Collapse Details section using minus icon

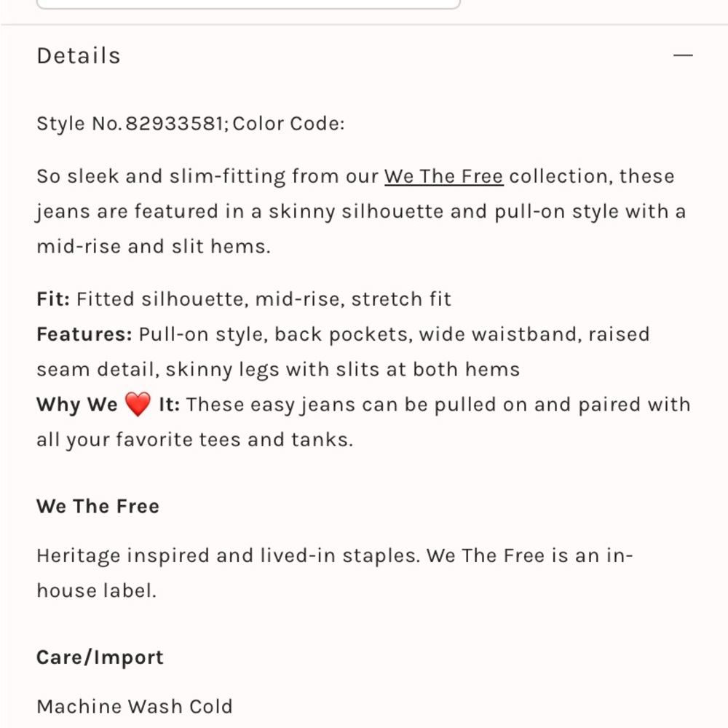click(683, 55)
